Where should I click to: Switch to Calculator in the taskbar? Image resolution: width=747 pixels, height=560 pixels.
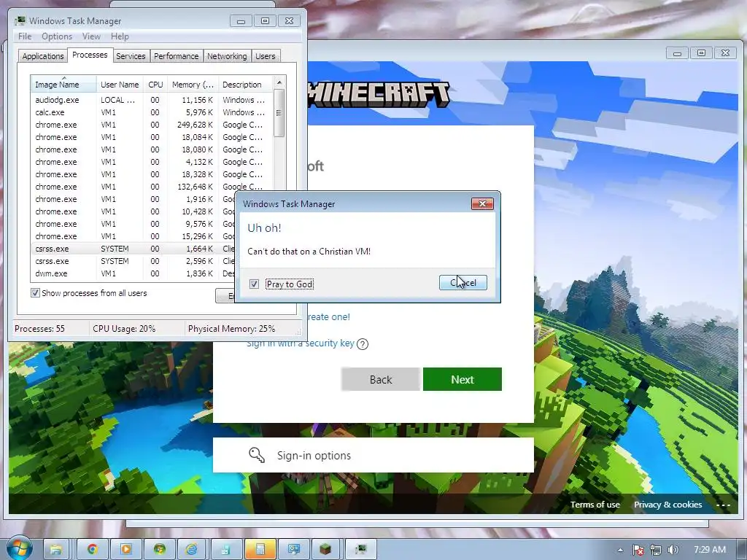(x=260, y=550)
